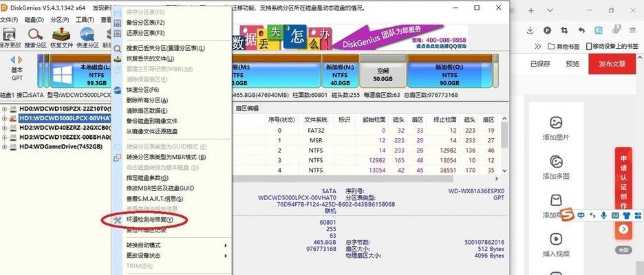This screenshot has width=644, height=275.
Task: Open the 磁盘(D) menu
Action: pos(34,19)
